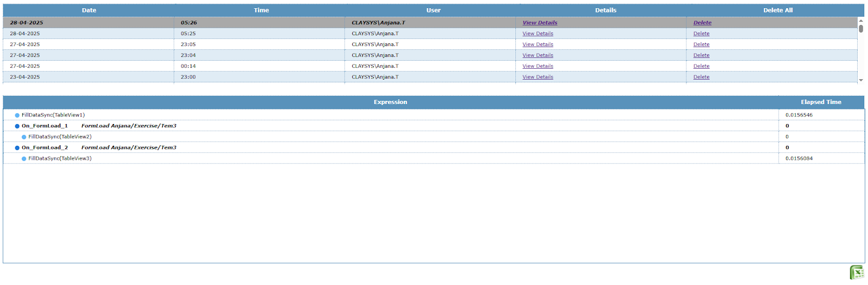Click the User column header
Viewport: 868px width, 285px height.
pos(433,10)
